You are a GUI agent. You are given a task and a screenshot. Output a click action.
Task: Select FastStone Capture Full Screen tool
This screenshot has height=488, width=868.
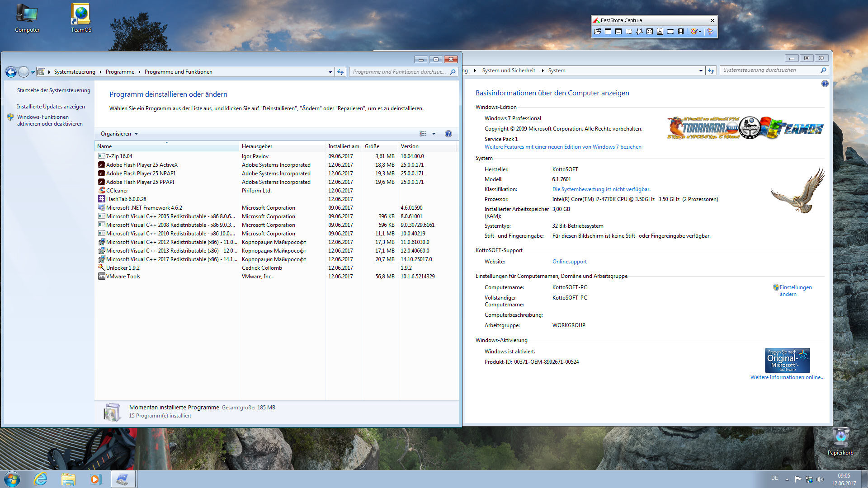[x=650, y=32]
